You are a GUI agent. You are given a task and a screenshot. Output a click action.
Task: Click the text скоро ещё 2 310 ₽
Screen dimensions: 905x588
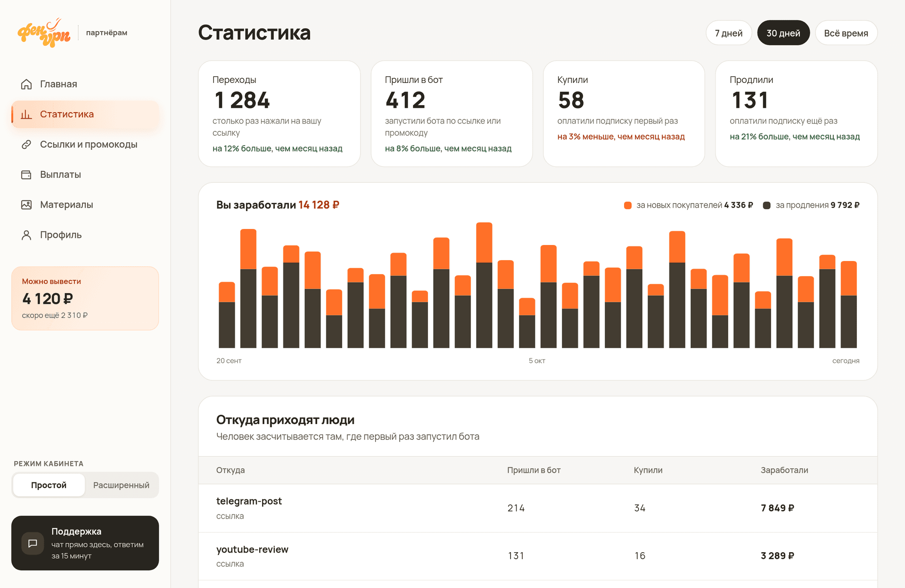(55, 315)
